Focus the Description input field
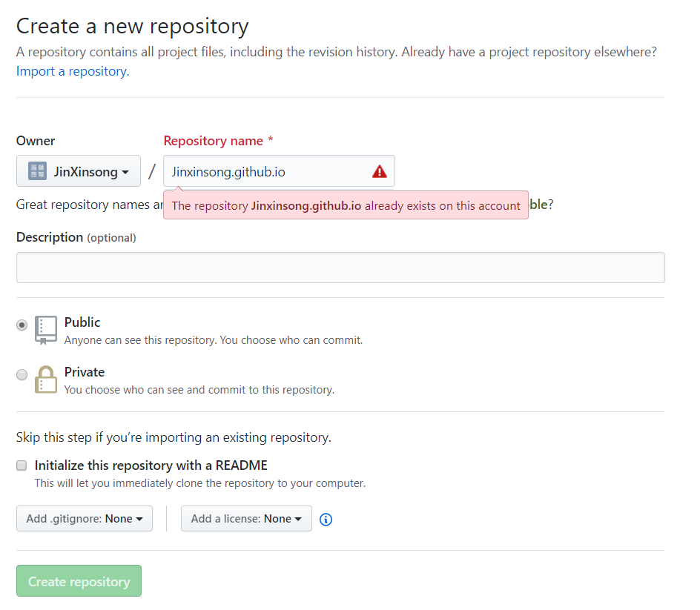700x610 pixels. tap(340, 268)
